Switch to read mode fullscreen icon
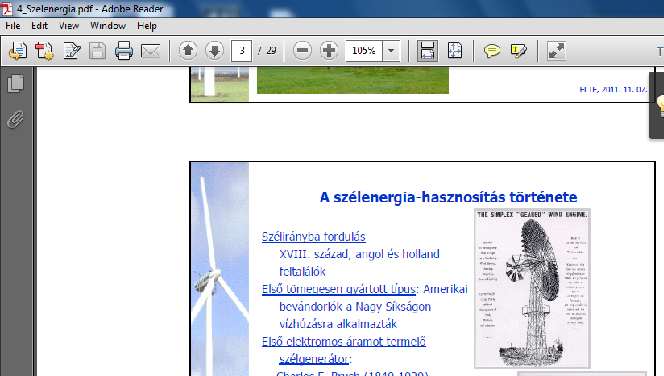Screen dimensions: 664x376 point(556,51)
